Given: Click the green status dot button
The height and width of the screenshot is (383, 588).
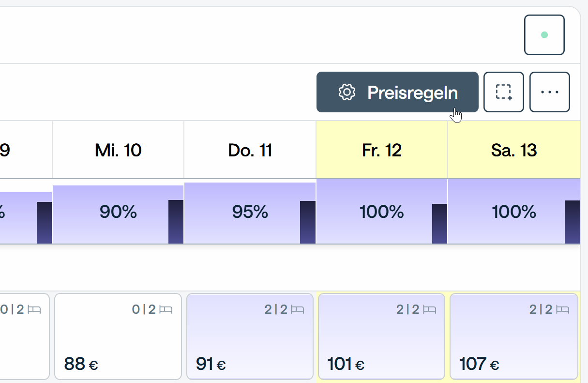Looking at the screenshot, I should click(544, 35).
